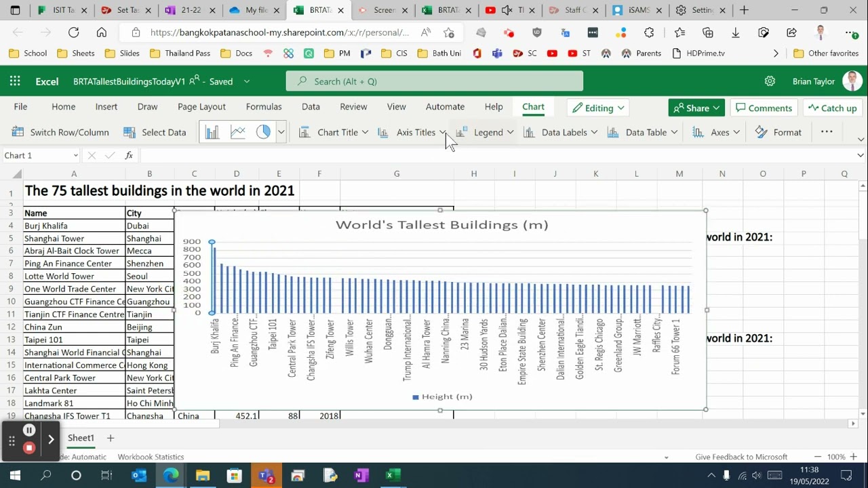Viewport: 868px width, 488px height.
Task: Open the Chart Title dropdown
Action: tap(334, 132)
